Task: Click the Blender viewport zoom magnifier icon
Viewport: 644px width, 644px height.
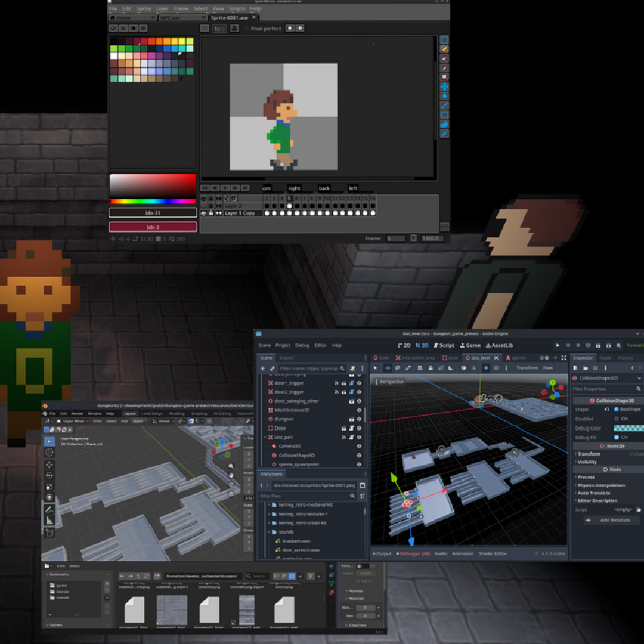Action: 231,466
